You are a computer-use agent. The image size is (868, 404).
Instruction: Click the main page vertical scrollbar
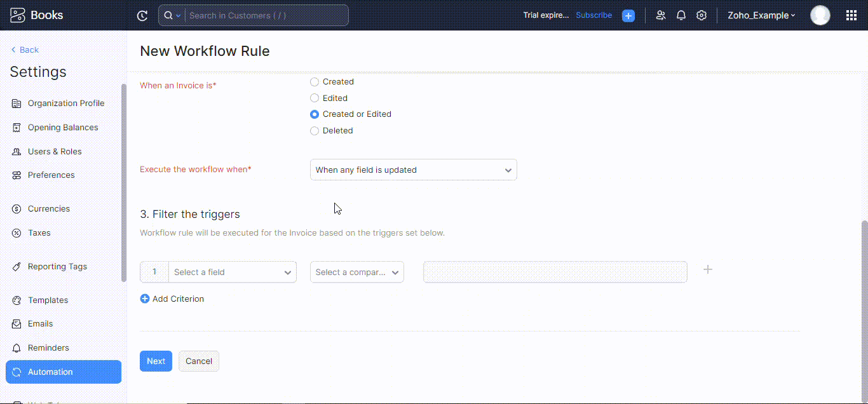pyautogui.click(x=864, y=305)
